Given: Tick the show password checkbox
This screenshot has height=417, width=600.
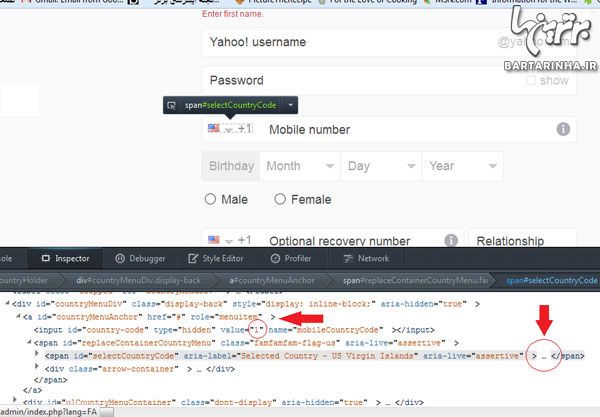Looking at the screenshot, I should click(x=530, y=80).
